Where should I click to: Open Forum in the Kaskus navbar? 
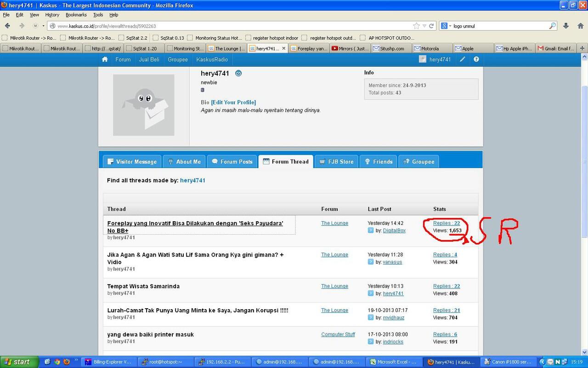123,59
